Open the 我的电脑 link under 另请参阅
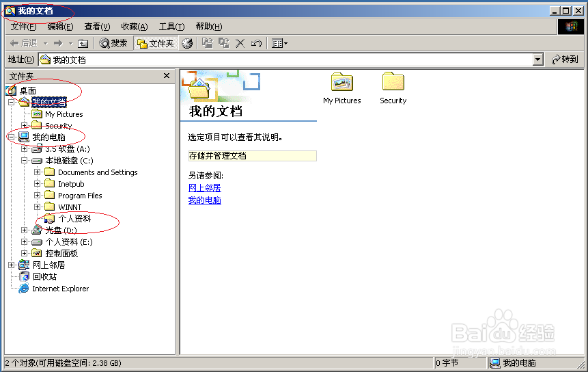Image resolution: width=588 pixels, height=372 pixels. click(x=204, y=200)
